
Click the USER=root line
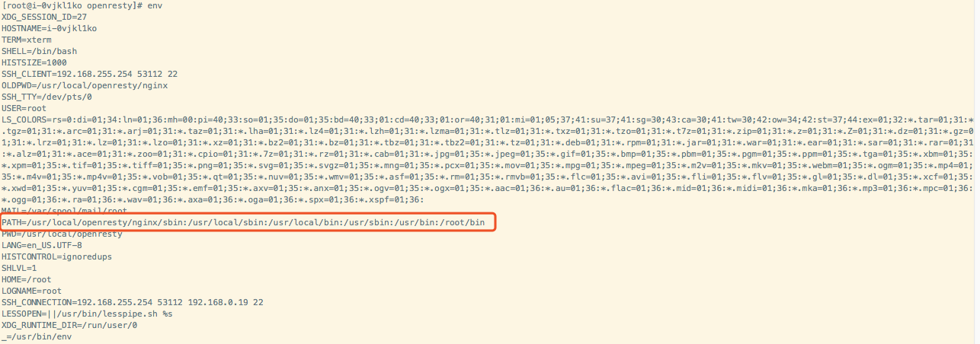[x=24, y=108]
